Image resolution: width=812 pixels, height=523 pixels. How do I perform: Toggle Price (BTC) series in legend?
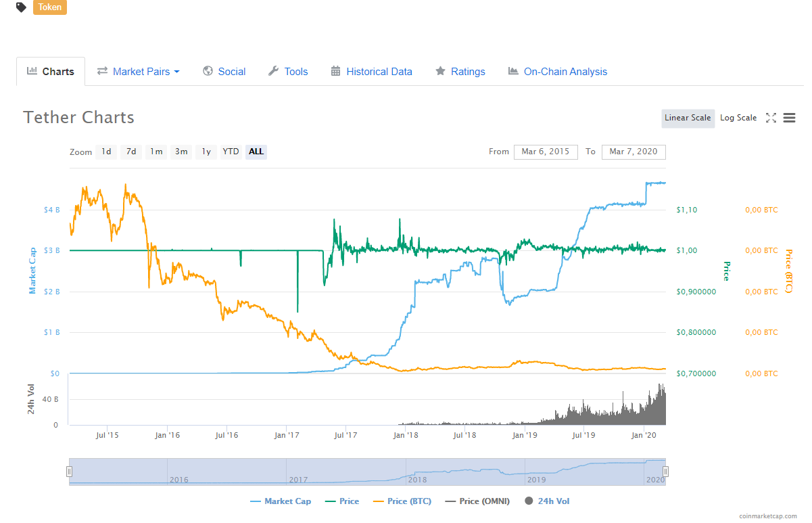pos(402,501)
